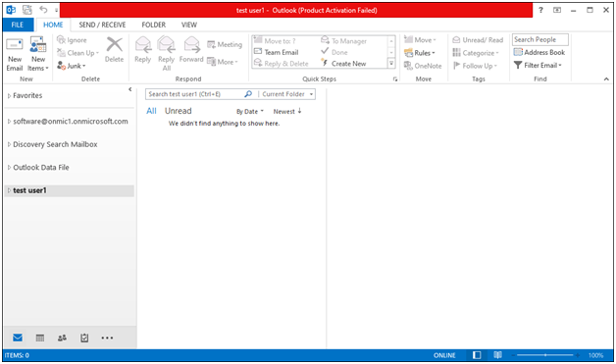
Task: Switch to Calendar view icon
Action: point(40,338)
